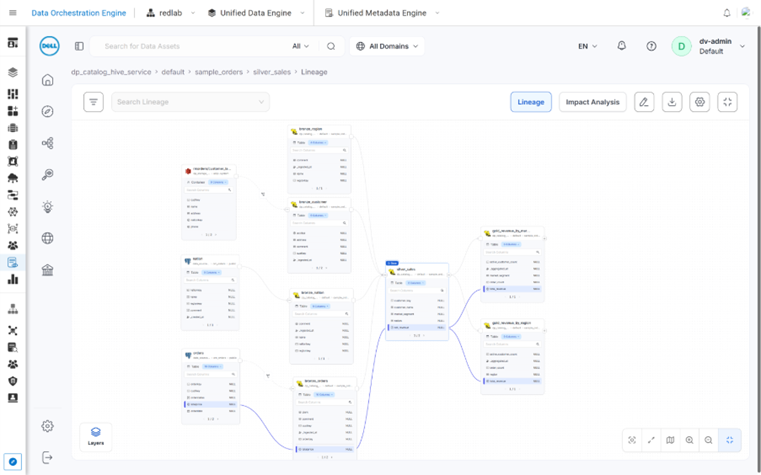Viewport: 761px width, 475px height.
Task: Open the governance bank building icon
Action: click(x=48, y=270)
